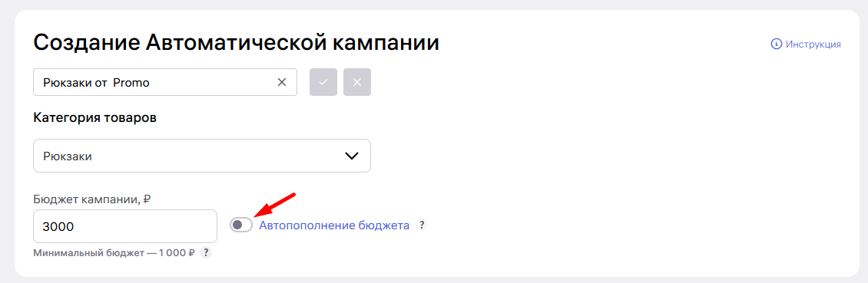This screenshot has height=283, width=868.
Task: Click the Рюкзаки text inside category box
Action: pos(68,156)
